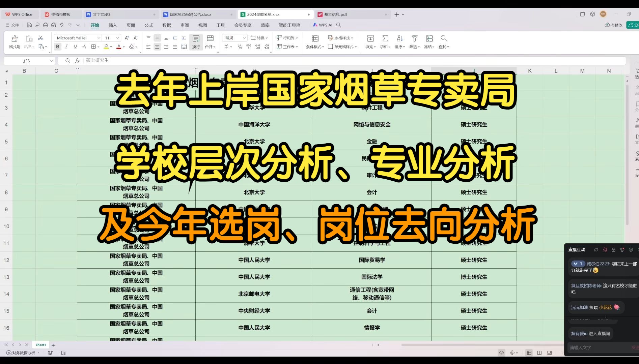Open the 公式 (Formulas) ribbon tab
Screen dimensions: 639x364
pos(149,25)
